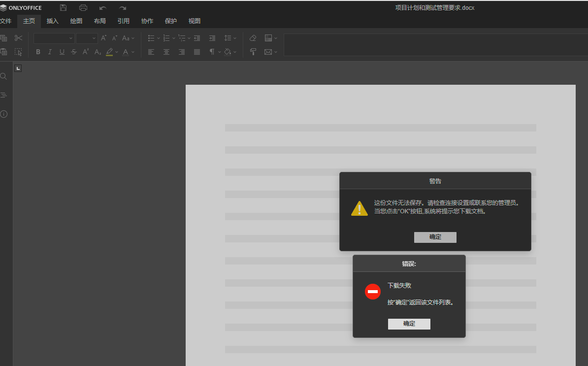Click the Redo arrow icon
Viewport: 588px width, 366px height.
pos(123,8)
